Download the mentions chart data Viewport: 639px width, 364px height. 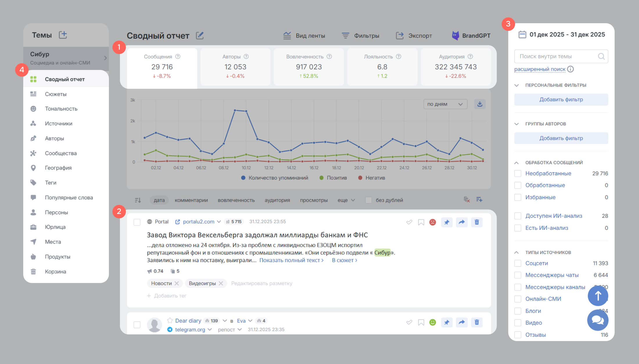(480, 104)
